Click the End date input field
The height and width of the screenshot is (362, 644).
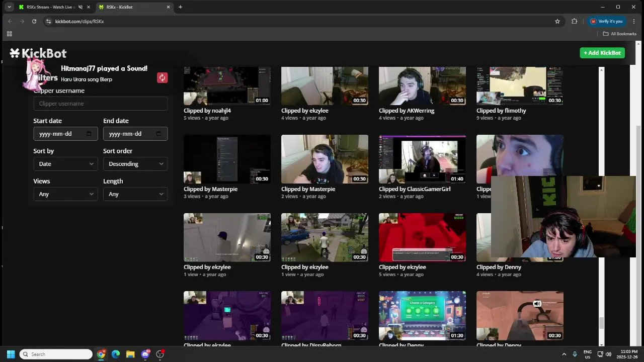pos(135,134)
